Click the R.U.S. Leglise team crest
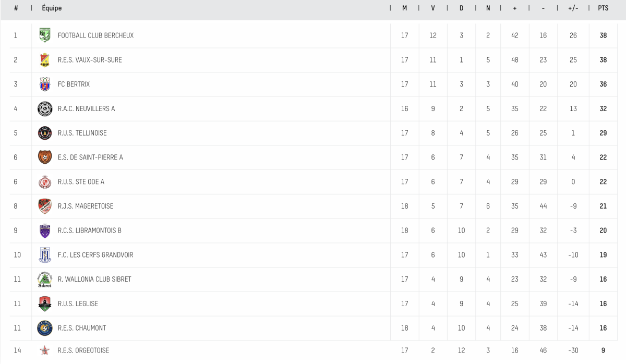626x364 pixels. point(45,304)
